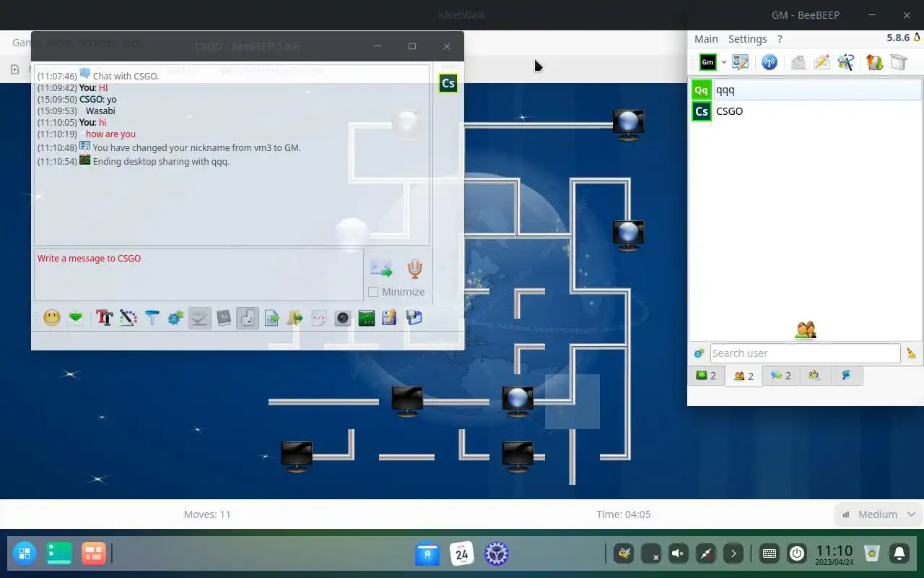Click the Gm status avatar in BeeBEEP toolbar
Image resolution: width=924 pixels, height=578 pixels.
point(708,62)
